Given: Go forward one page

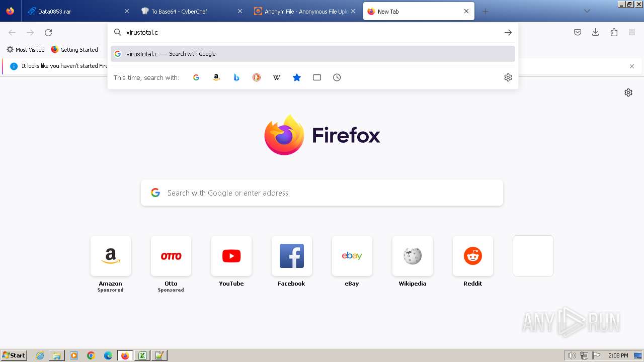Looking at the screenshot, I should 30,32.
